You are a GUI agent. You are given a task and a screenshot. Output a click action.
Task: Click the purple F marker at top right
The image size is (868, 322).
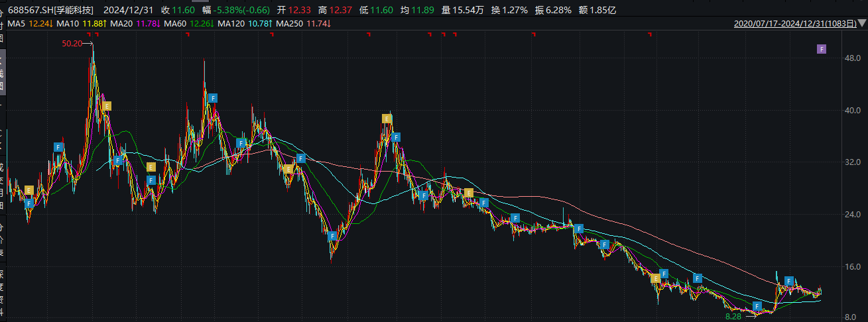pyautogui.click(x=821, y=49)
